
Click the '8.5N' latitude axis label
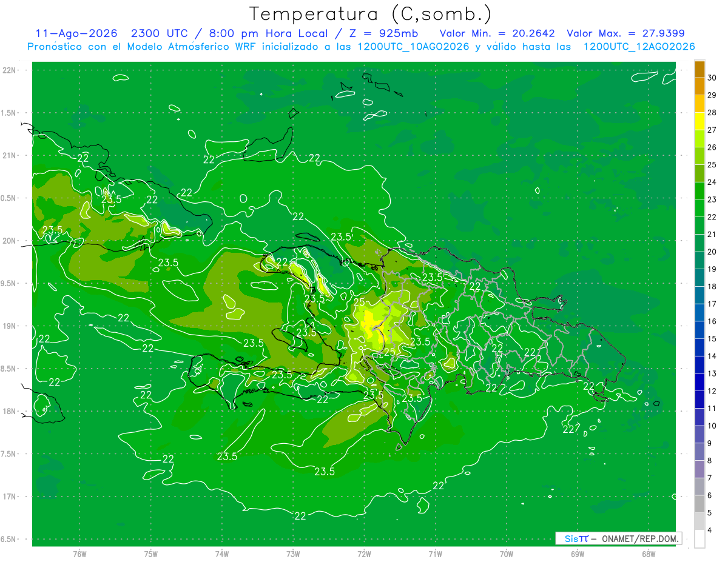click(9, 369)
